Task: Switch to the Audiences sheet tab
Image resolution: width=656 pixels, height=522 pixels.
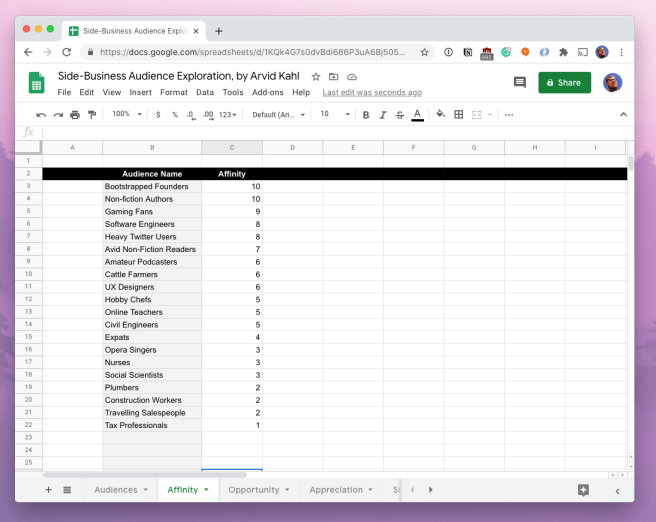Action: point(116,490)
